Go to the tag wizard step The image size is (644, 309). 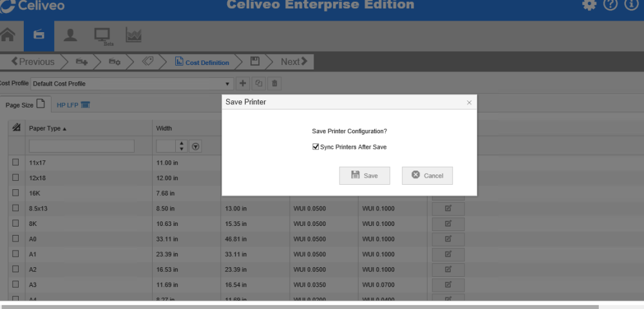point(147,62)
